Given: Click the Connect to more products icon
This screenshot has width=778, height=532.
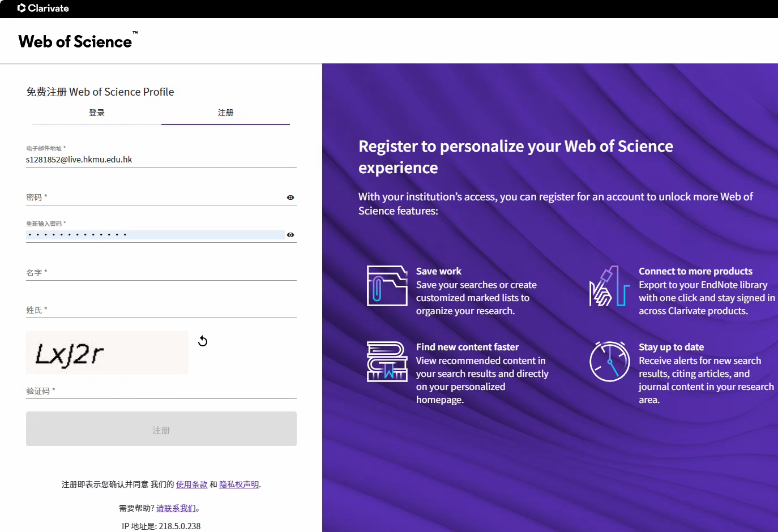Looking at the screenshot, I should (x=609, y=286).
